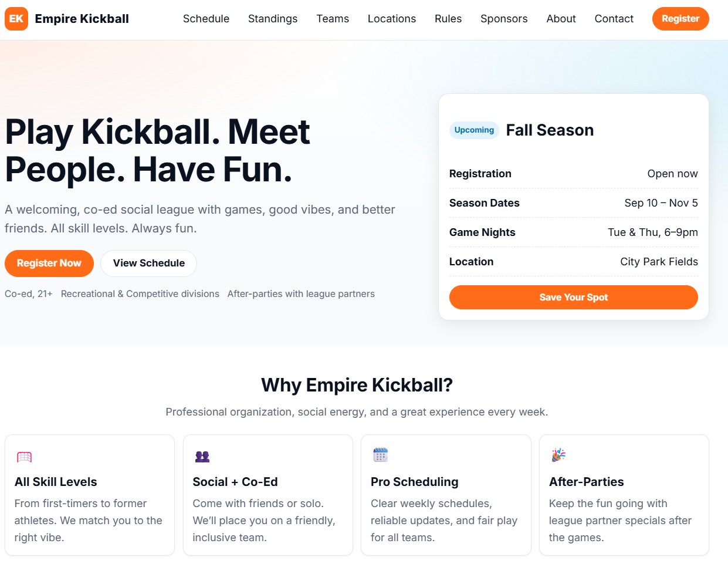
Task: Click the EK logo icon
Action: click(x=16, y=19)
